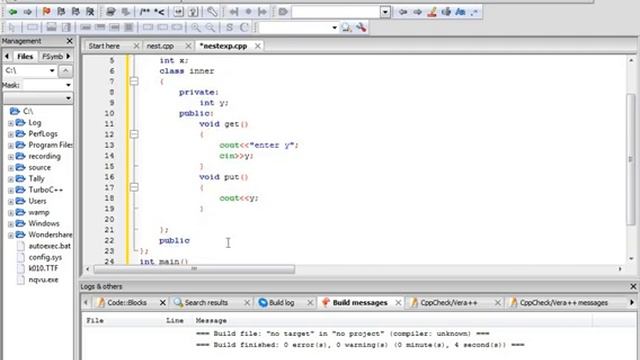Close the Management panel
Viewport: 640px width, 360px height.
(x=69, y=41)
